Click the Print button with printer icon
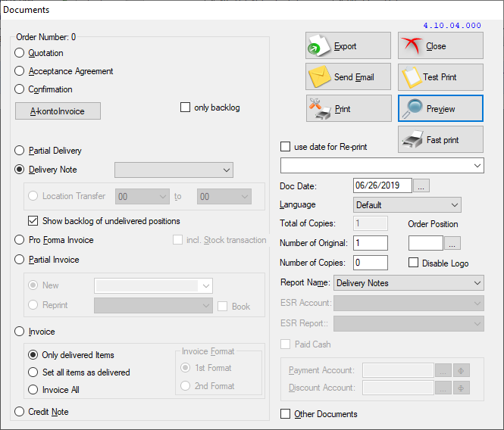Image resolution: width=504 pixels, height=430 pixels. tap(349, 108)
